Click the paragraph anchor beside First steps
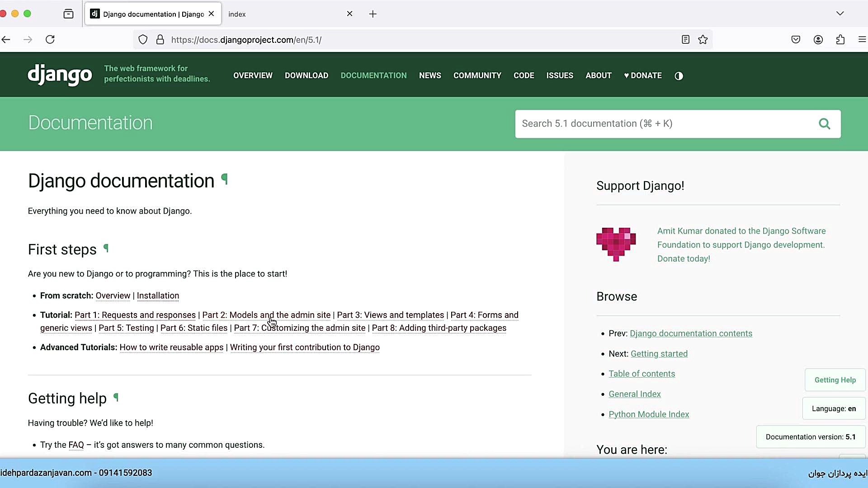 106,248
